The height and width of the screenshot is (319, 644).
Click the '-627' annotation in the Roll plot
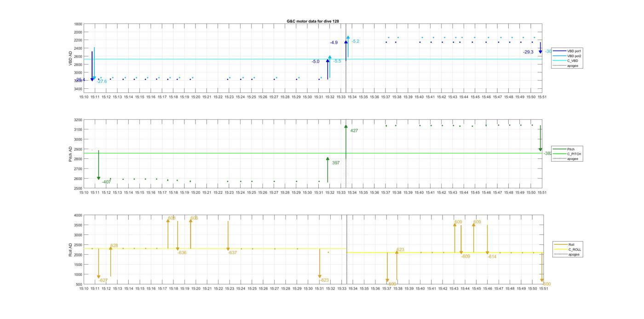coord(103,280)
